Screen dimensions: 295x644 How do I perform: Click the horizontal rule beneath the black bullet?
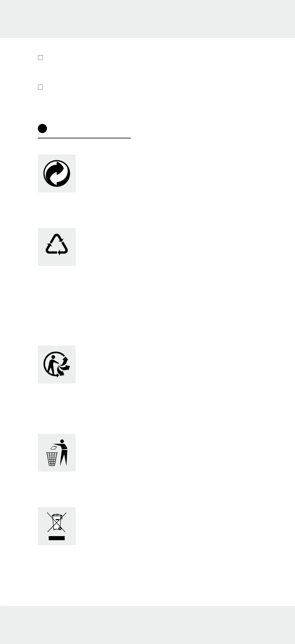click(x=84, y=138)
